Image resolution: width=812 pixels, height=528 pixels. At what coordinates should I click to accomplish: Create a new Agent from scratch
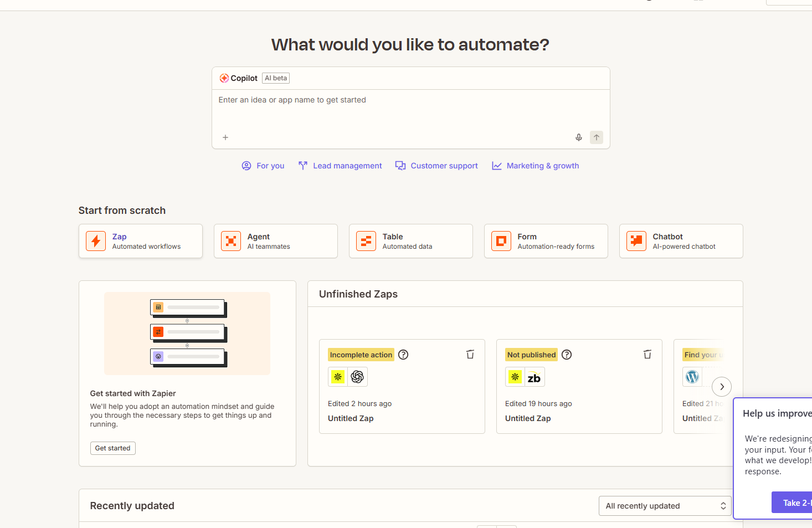coord(275,241)
